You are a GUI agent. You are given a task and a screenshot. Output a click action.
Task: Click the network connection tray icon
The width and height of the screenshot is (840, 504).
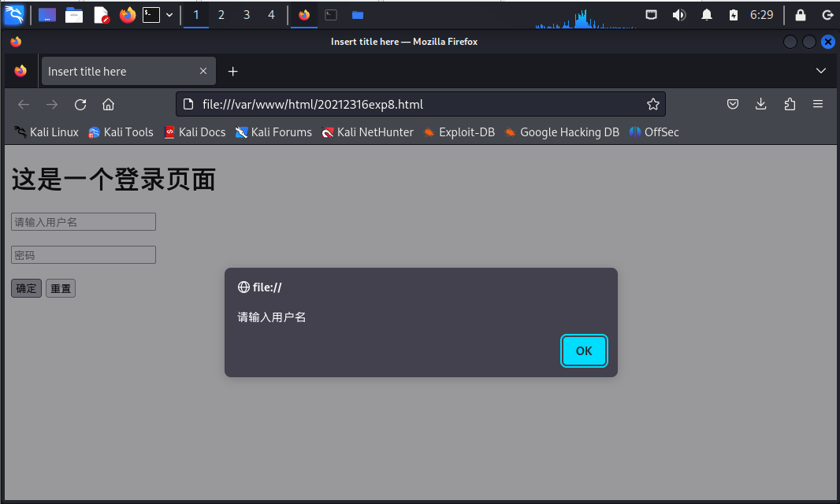point(652,15)
